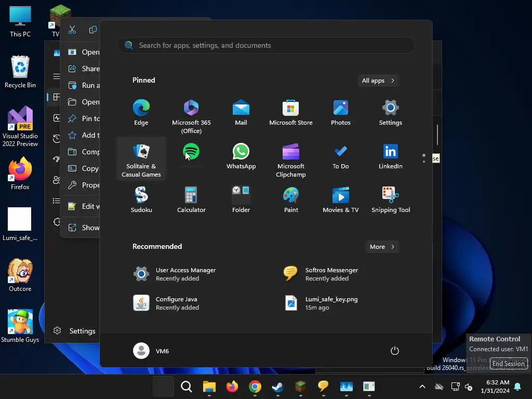Choose Copy as path menu entry
This screenshot has height=399, width=532.
coord(84,168)
